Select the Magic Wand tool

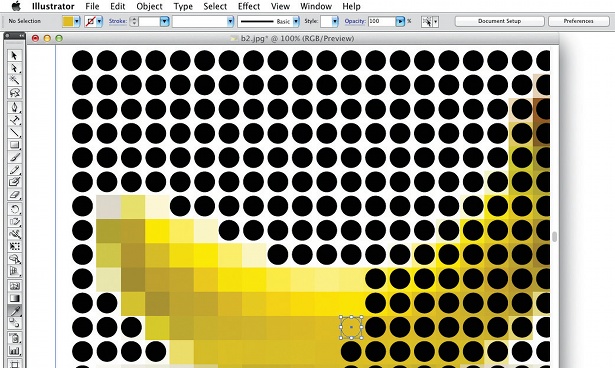pos(15,80)
